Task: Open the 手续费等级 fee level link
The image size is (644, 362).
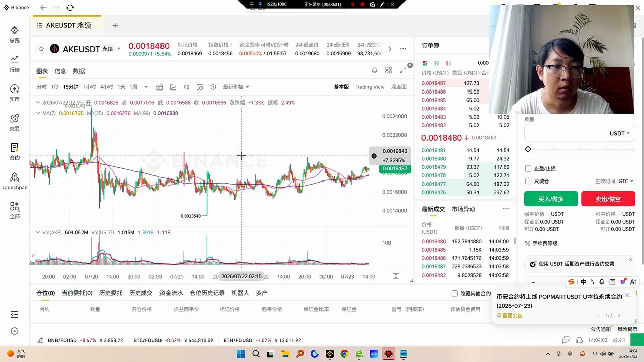Action: tap(541, 243)
